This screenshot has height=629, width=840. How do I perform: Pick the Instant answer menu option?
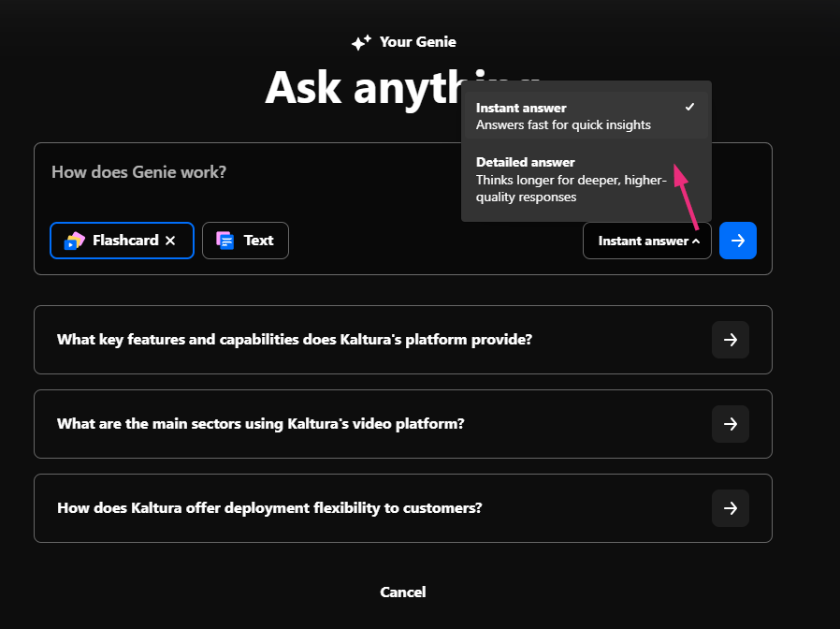(587, 116)
